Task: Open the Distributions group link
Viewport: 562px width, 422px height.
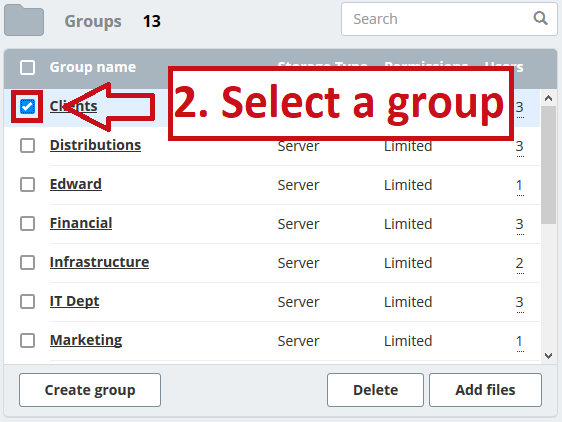Action: pyautogui.click(x=95, y=145)
